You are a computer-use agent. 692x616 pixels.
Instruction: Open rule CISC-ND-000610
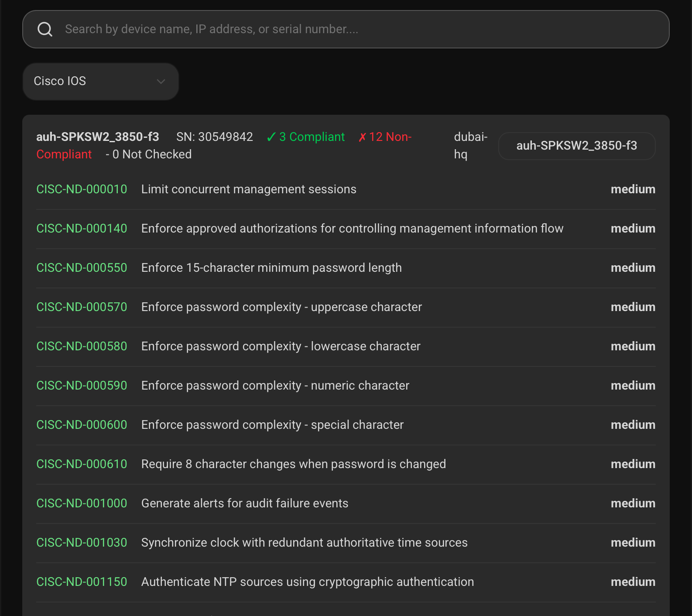(x=82, y=464)
